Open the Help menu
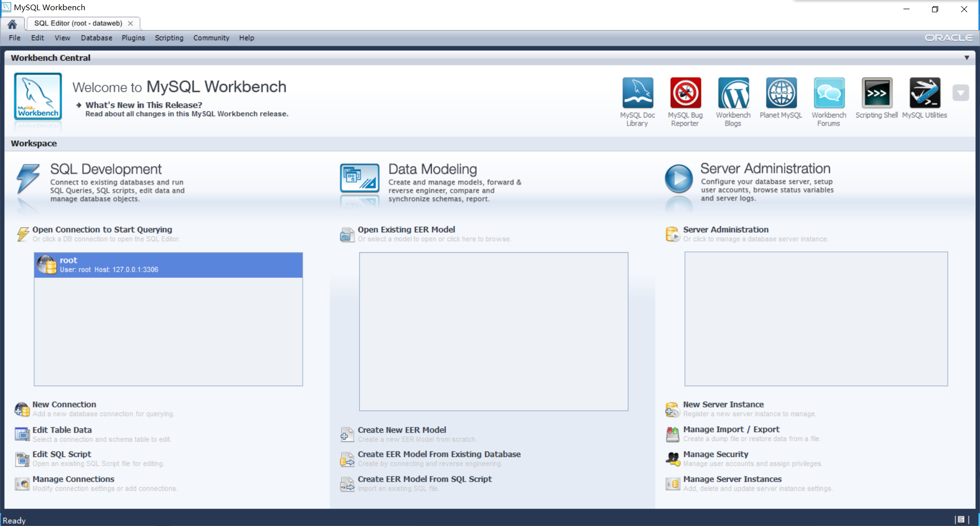Image resolution: width=980 pixels, height=526 pixels. (247, 38)
